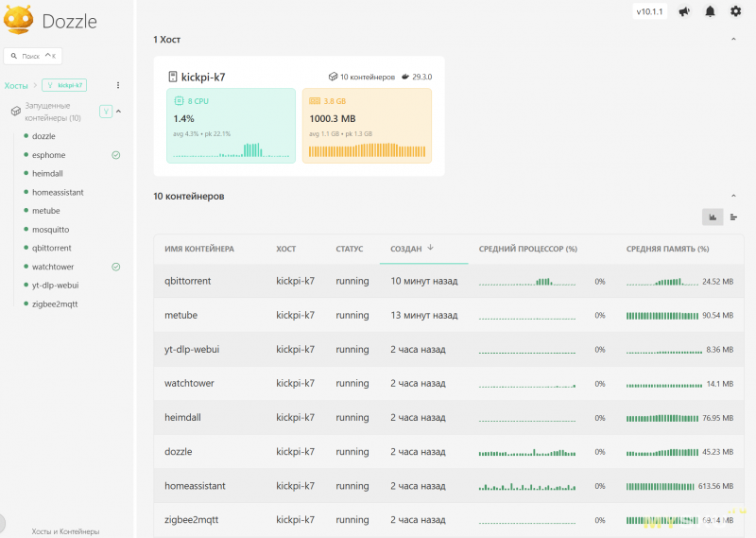
Task: Click the cube icon beside running containers
Action: click(15, 112)
